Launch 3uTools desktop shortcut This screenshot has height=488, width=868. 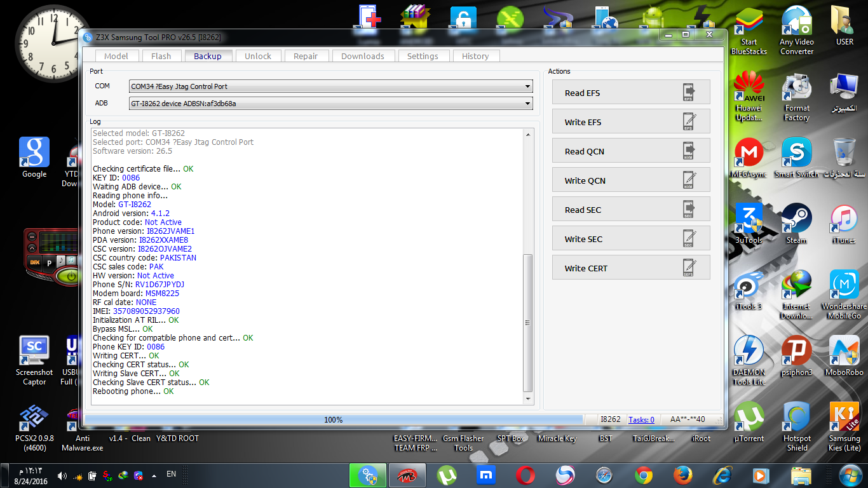pos(749,224)
